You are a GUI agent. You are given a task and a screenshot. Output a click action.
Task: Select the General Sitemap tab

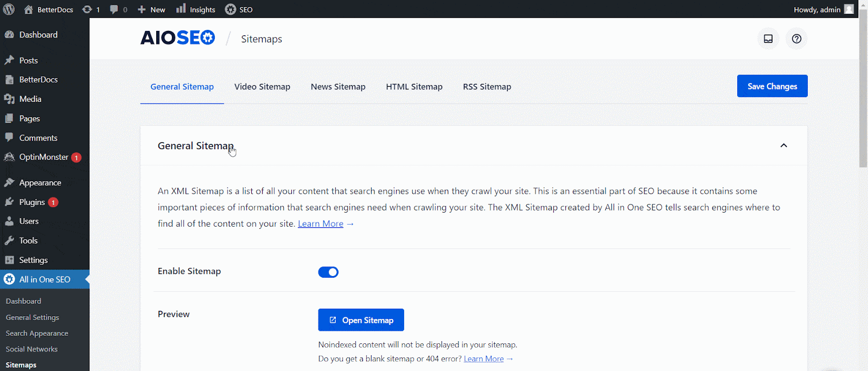[x=182, y=87]
